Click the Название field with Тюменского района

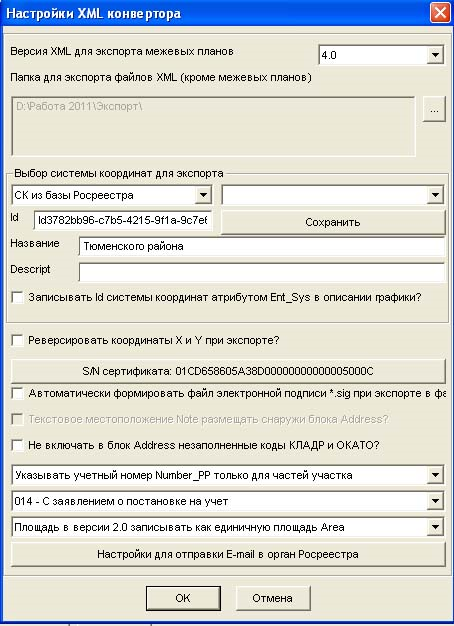point(262,246)
